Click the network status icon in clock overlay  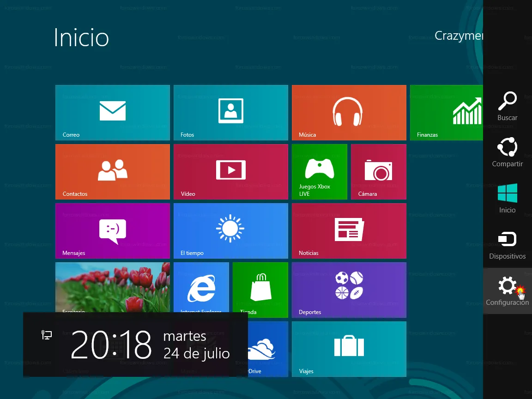pyautogui.click(x=47, y=335)
